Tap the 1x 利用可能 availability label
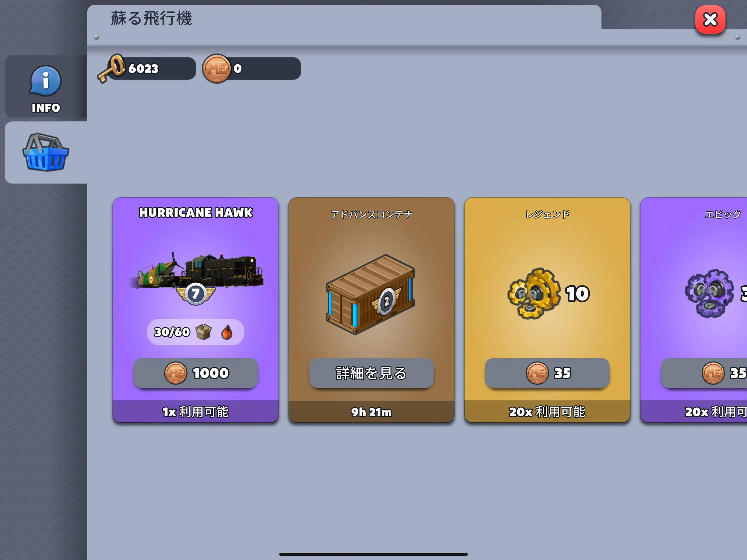747x560 pixels. [x=195, y=412]
